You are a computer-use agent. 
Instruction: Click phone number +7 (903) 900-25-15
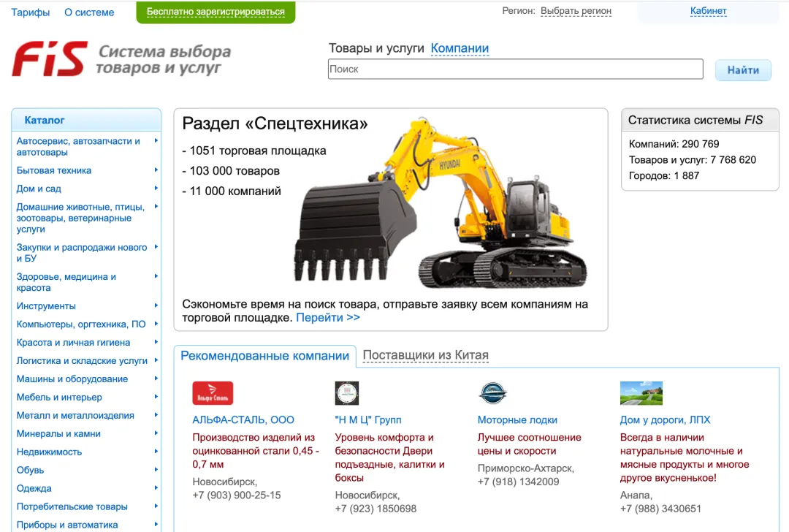237,495
